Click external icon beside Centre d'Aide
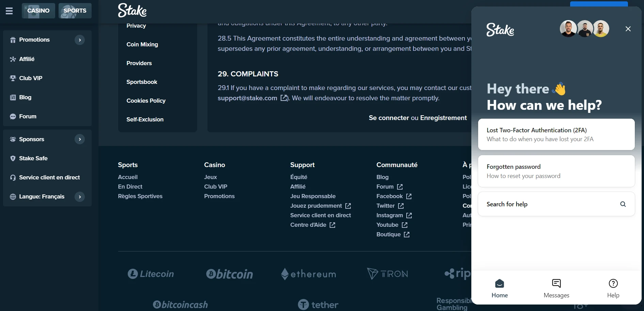The image size is (644, 311). point(332,225)
